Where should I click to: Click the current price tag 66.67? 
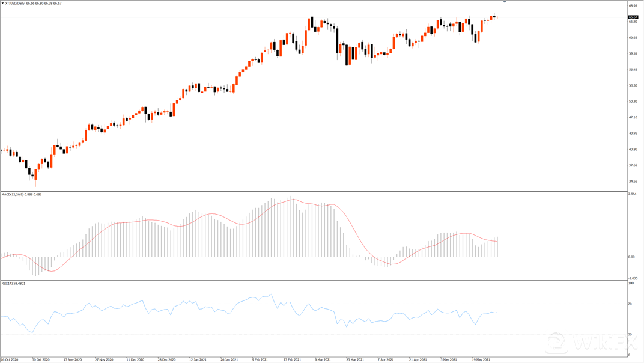pyautogui.click(x=633, y=17)
